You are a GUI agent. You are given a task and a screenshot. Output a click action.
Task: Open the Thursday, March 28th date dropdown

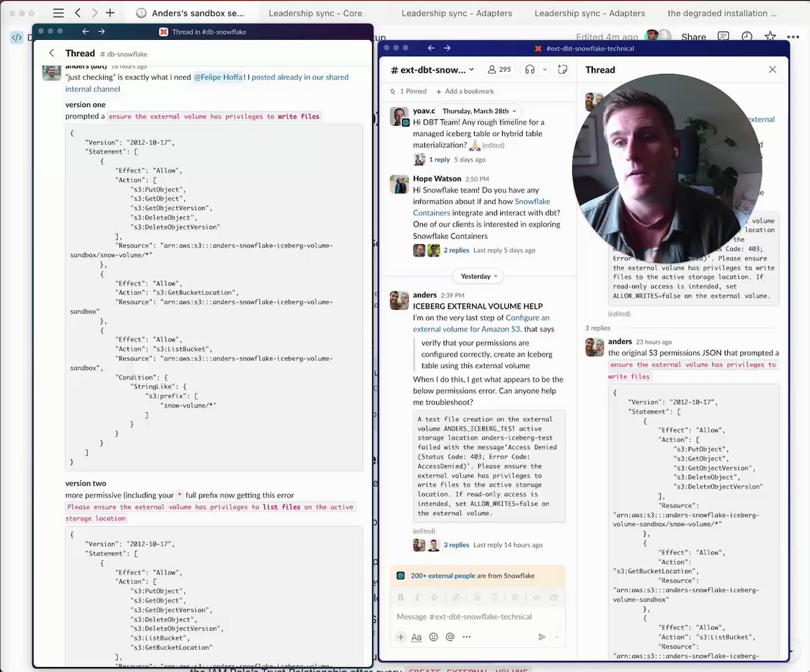(x=479, y=111)
